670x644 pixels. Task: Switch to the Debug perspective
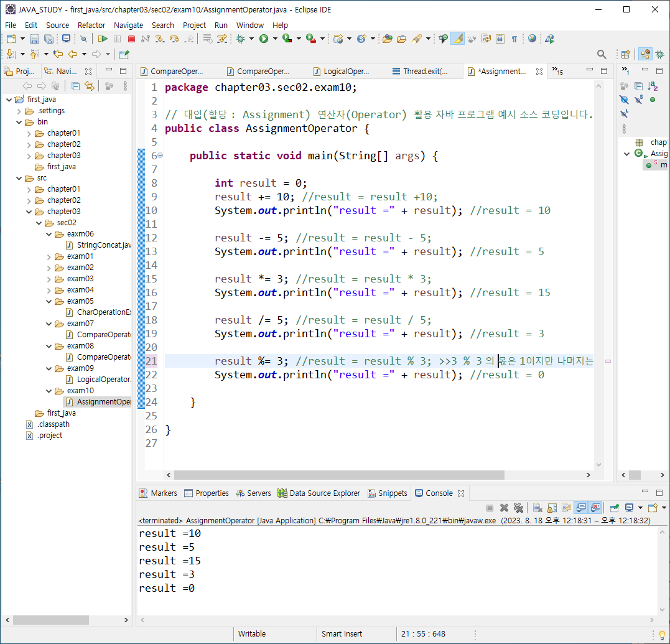[660, 54]
